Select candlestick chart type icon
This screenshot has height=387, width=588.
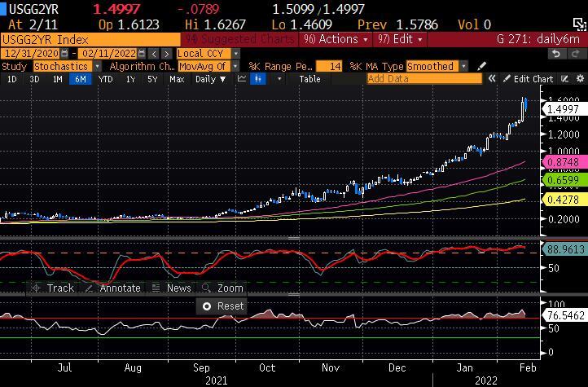coord(258,79)
